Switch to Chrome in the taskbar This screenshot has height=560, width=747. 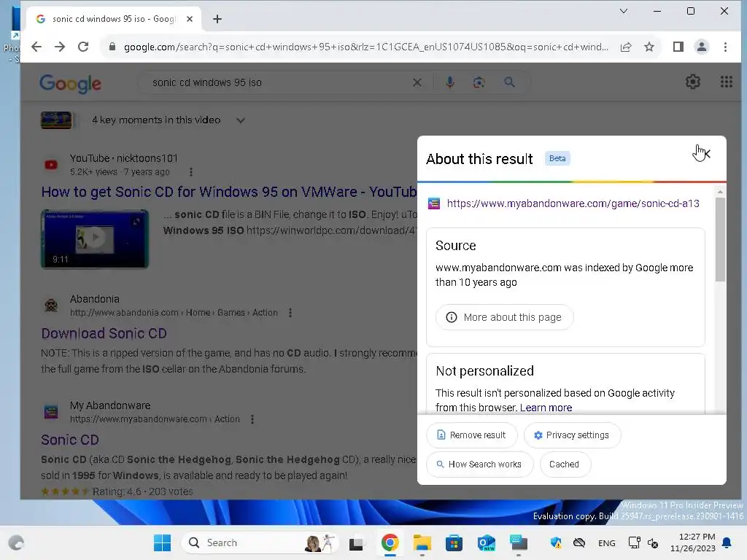click(x=390, y=542)
